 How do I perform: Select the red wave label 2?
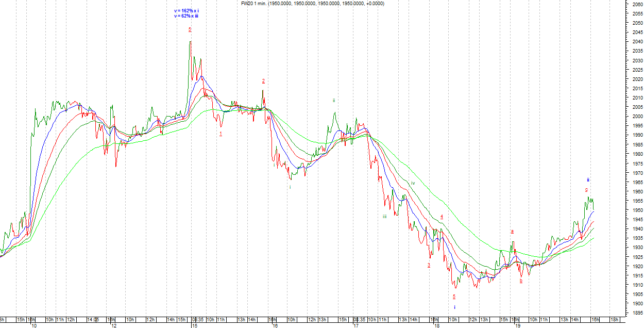(263, 81)
